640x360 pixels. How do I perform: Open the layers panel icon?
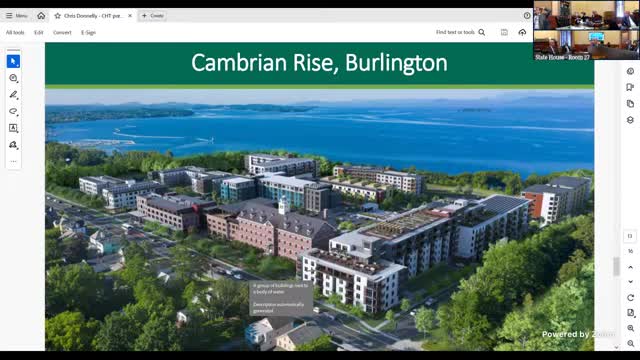(630, 120)
